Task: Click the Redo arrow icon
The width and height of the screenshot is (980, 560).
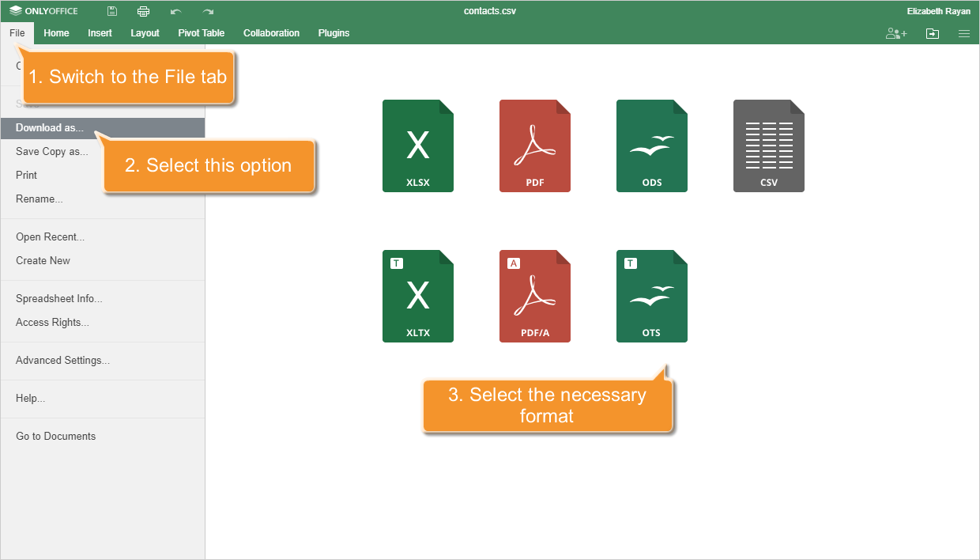Action: [207, 11]
